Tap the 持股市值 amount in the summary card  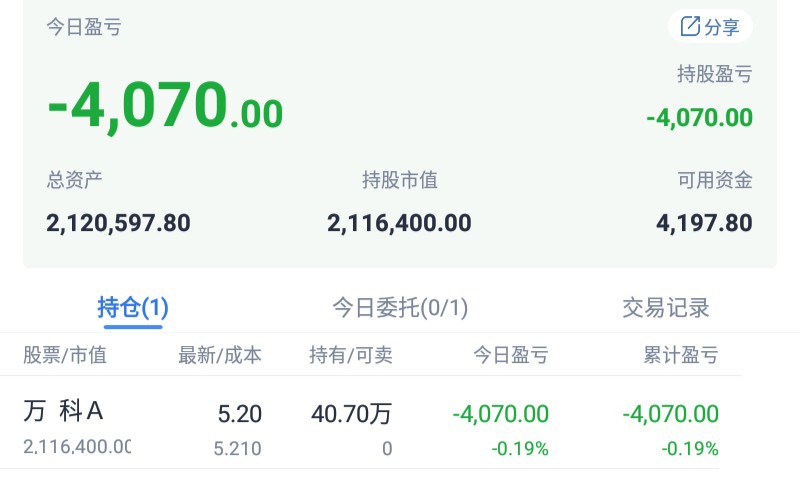(x=399, y=222)
